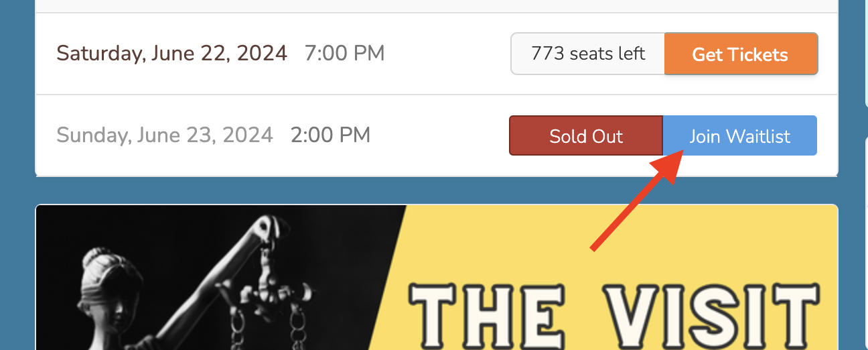Screen dimensions: 868x350
Task: Select the Sunday, June 23, 2024 date
Action: (165, 135)
